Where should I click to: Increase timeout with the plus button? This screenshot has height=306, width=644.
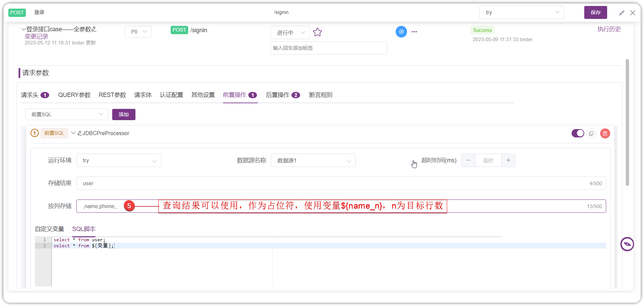pos(508,160)
